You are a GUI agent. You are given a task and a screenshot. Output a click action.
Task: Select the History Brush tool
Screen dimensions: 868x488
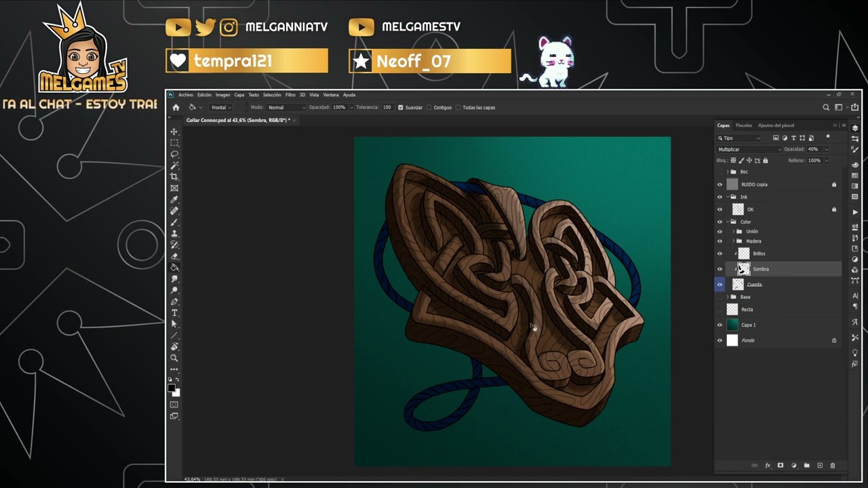[174, 245]
